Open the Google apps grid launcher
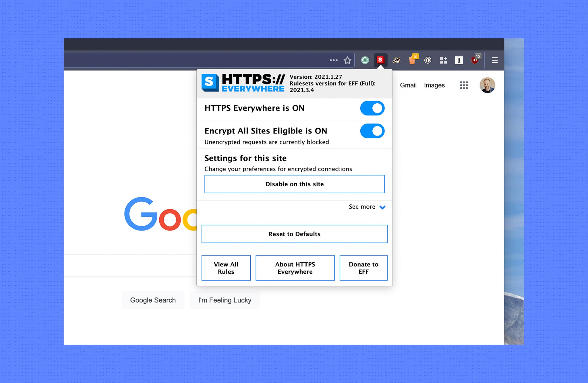Image resolution: width=588 pixels, height=383 pixels. [x=464, y=85]
